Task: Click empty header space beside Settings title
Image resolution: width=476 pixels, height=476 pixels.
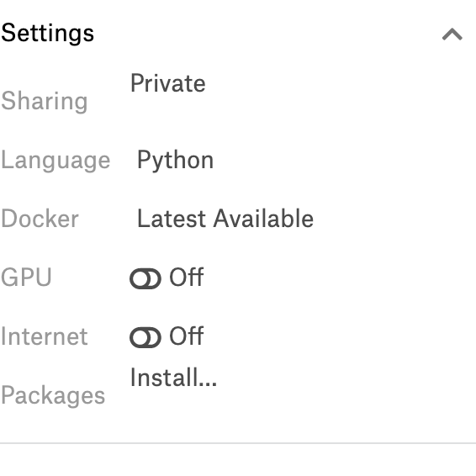Action: pos(267,34)
